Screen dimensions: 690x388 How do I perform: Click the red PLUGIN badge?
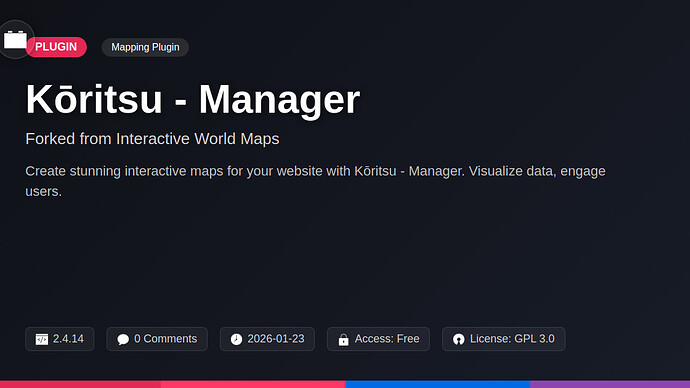click(56, 47)
